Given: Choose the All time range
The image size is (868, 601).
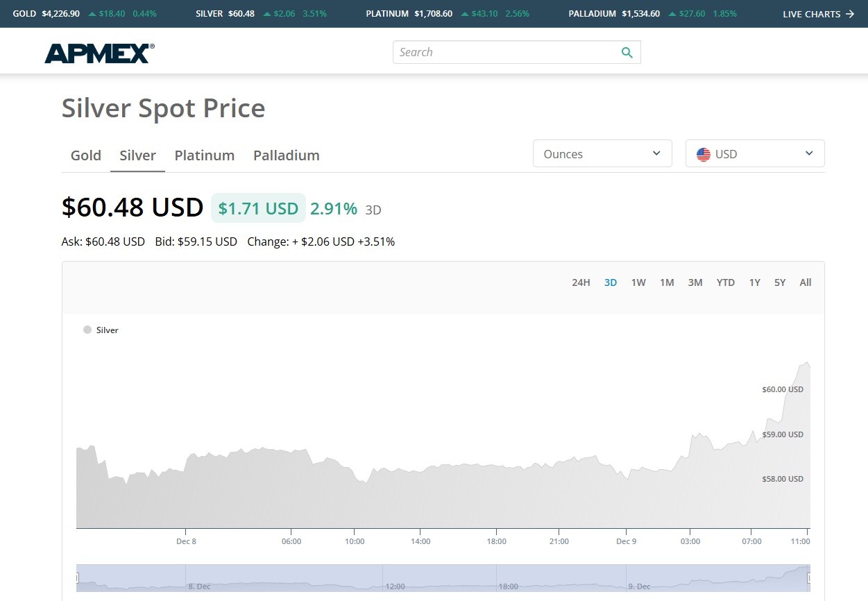Looking at the screenshot, I should click(x=805, y=282).
